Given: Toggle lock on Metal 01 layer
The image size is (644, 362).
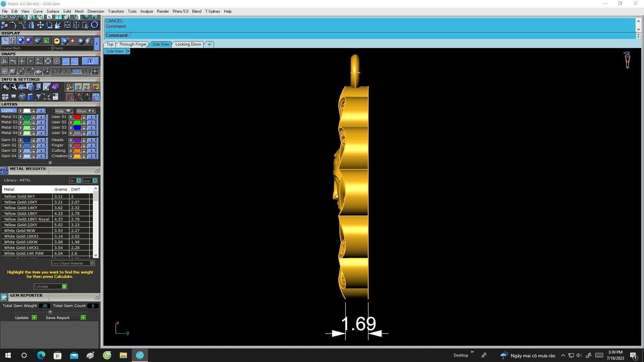Looking at the screenshot, I should pos(34,117).
